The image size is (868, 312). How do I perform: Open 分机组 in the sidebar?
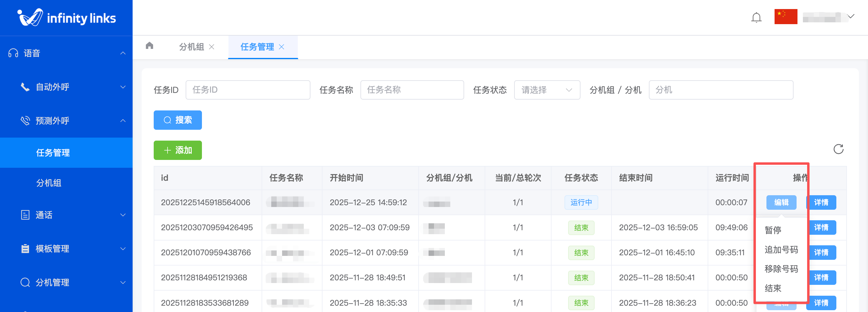49,183
